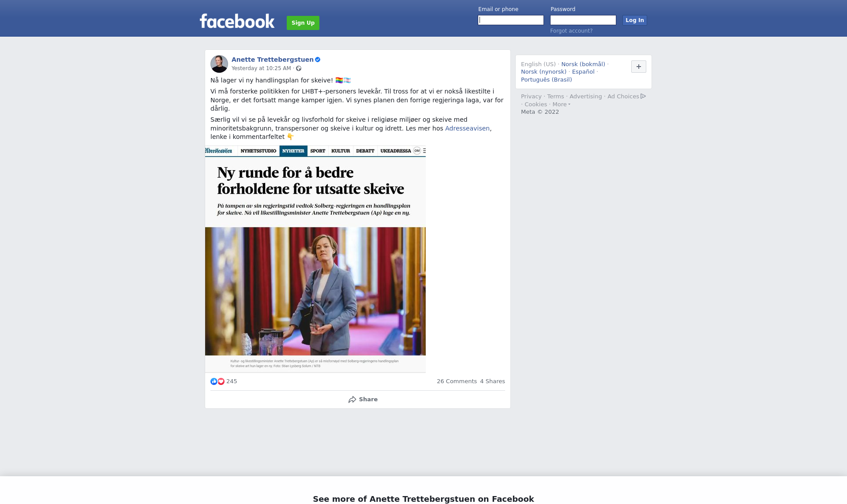Focus the Email or phone field

click(511, 20)
